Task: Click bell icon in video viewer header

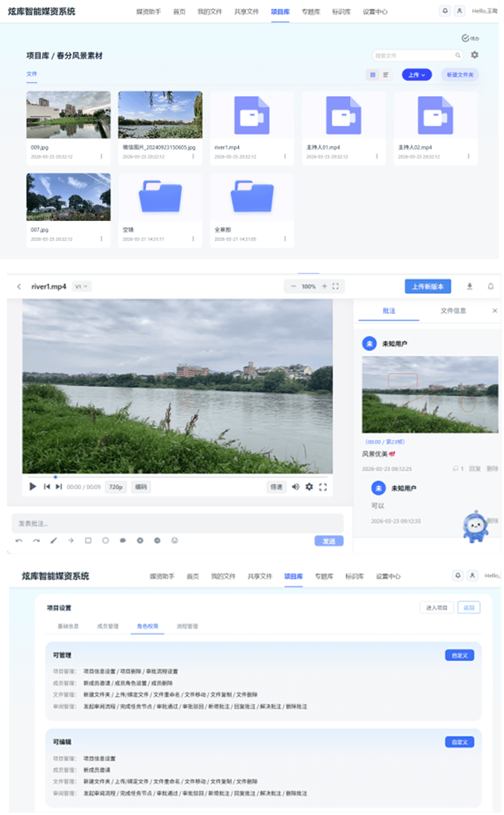Action: point(491,286)
